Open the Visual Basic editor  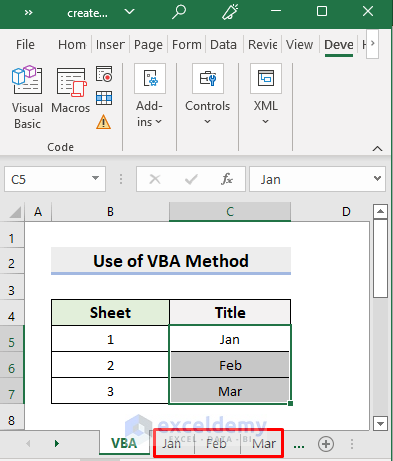pyautogui.click(x=27, y=97)
